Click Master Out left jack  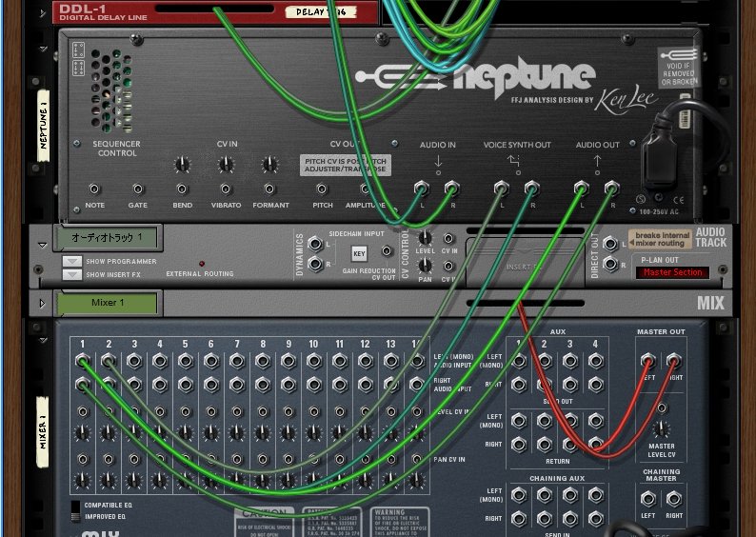pos(648,361)
